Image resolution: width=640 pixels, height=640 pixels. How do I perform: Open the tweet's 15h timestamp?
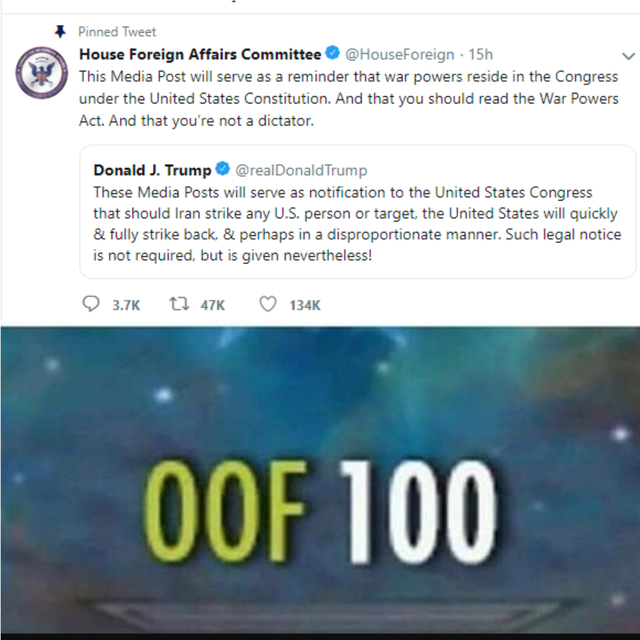[x=481, y=54]
